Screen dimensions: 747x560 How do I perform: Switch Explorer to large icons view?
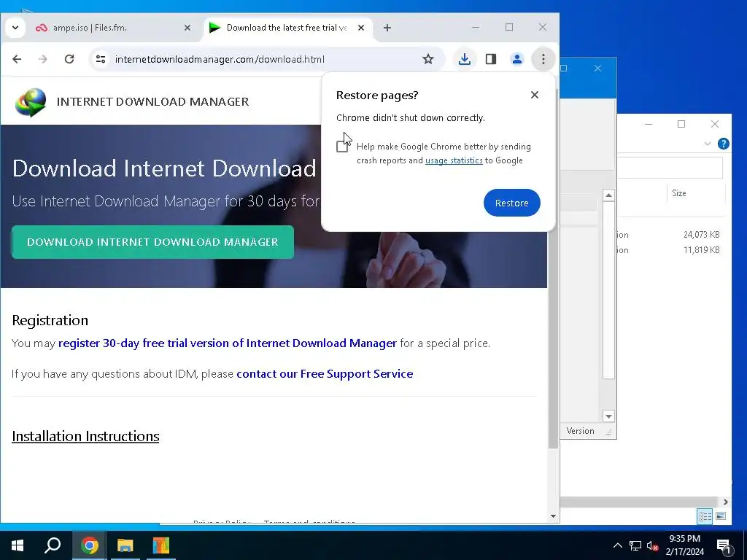pyautogui.click(x=721, y=516)
